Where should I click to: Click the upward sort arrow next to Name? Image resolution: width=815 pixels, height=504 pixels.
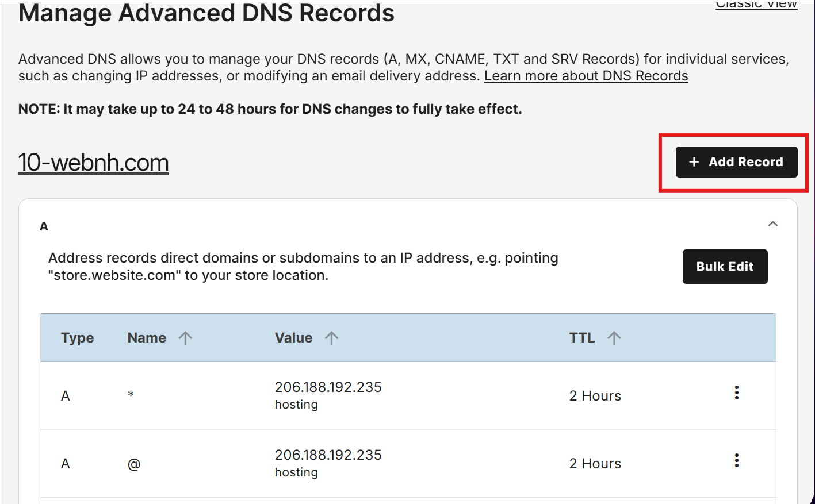pos(185,338)
